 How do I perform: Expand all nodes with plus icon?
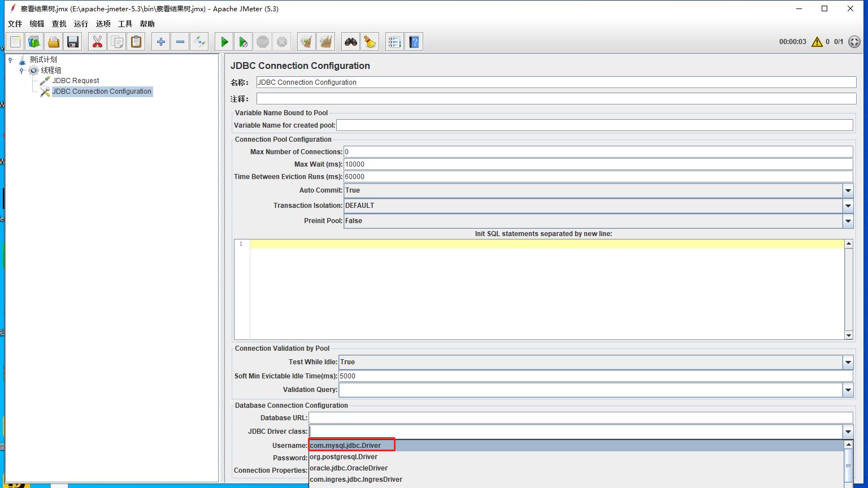pos(161,42)
